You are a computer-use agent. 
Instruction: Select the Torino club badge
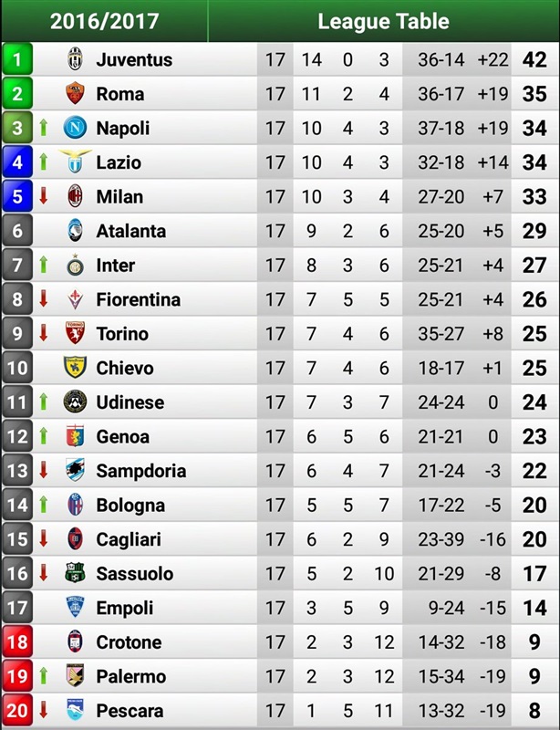click(75, 334)
